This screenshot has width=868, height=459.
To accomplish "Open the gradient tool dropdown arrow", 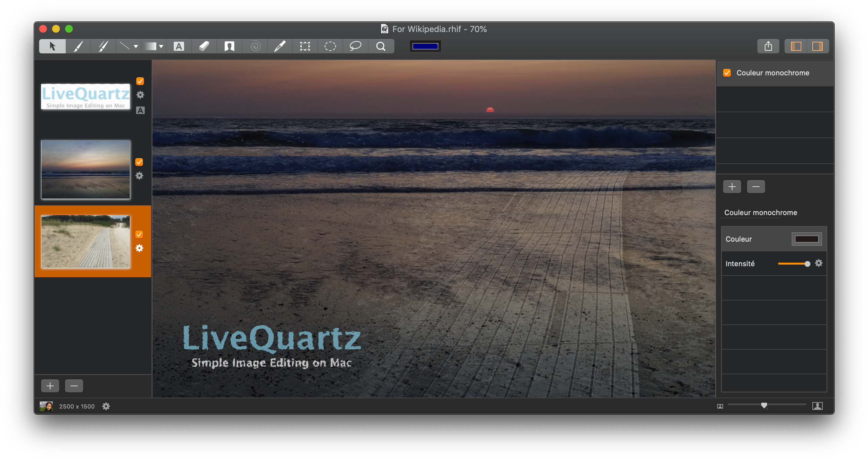I will tap(161, 47).
